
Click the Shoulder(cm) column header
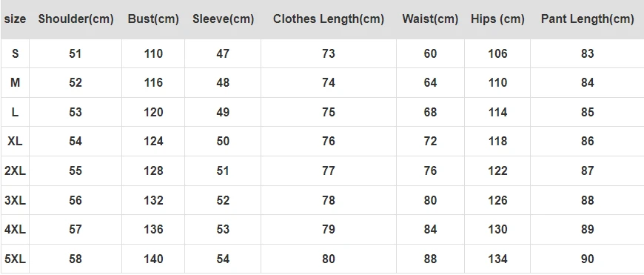(76, 19)
